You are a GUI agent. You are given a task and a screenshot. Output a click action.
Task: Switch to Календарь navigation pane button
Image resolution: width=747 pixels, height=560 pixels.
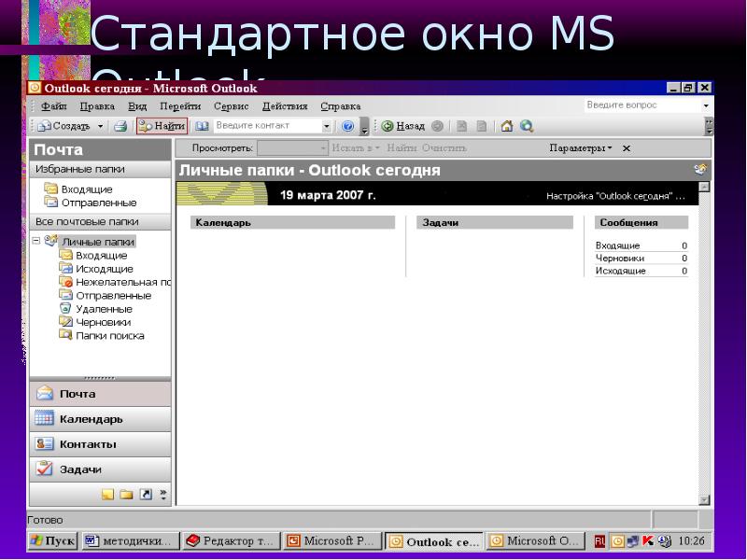point(100,419)
